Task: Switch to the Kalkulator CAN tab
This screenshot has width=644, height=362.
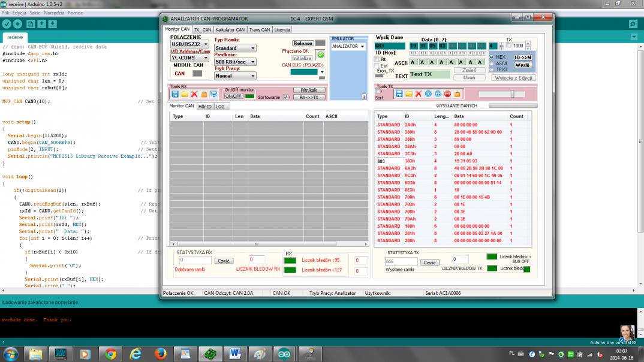Action: (230, 29)
